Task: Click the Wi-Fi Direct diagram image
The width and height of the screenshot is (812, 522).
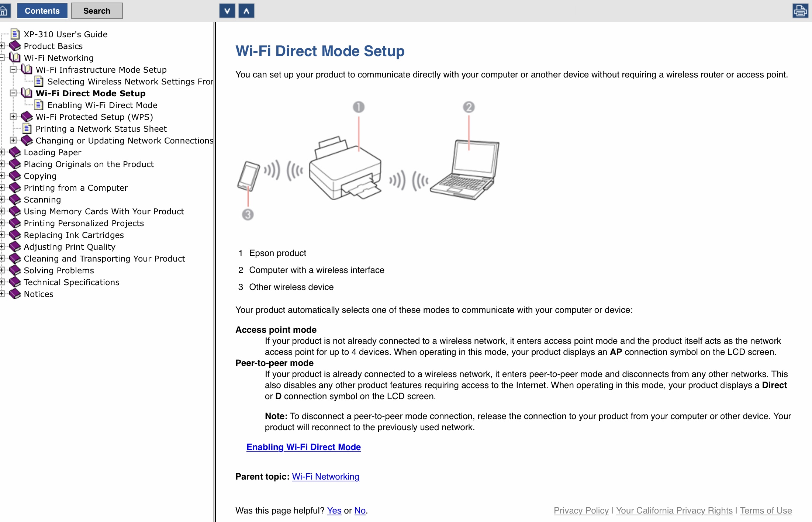Action: 368,161
